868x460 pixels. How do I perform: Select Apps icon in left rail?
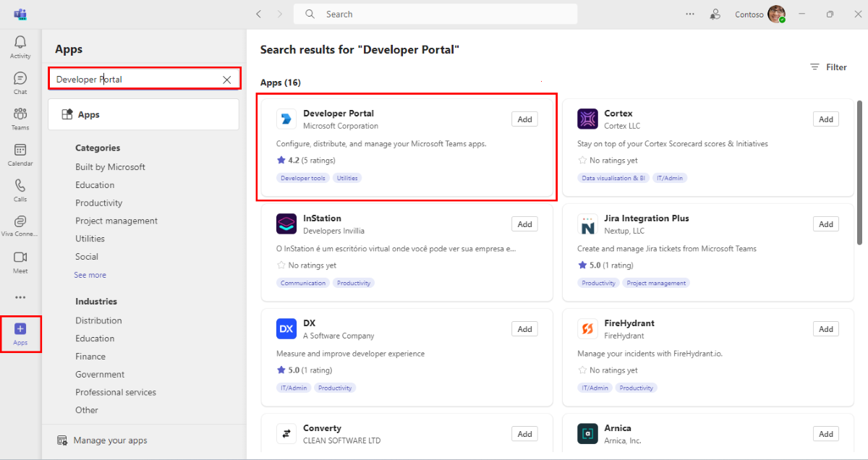click(x=20, y=333)
